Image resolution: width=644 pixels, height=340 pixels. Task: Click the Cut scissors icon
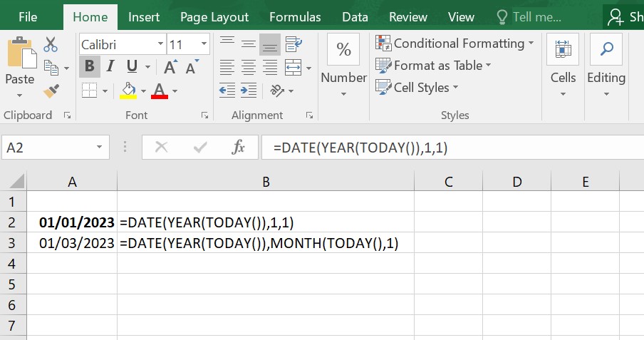[51, 44]
